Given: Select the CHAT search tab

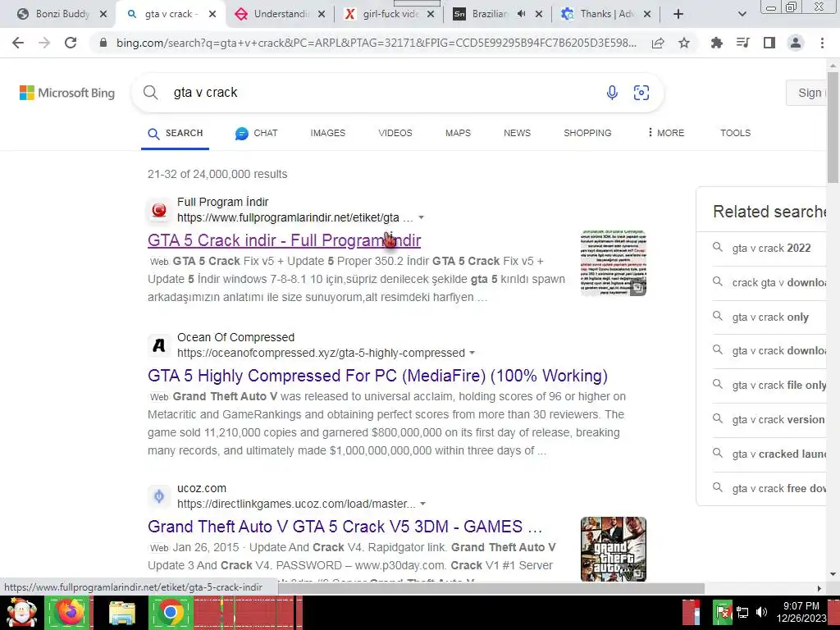Looking at the screenshot, I should tap(257, 134).
